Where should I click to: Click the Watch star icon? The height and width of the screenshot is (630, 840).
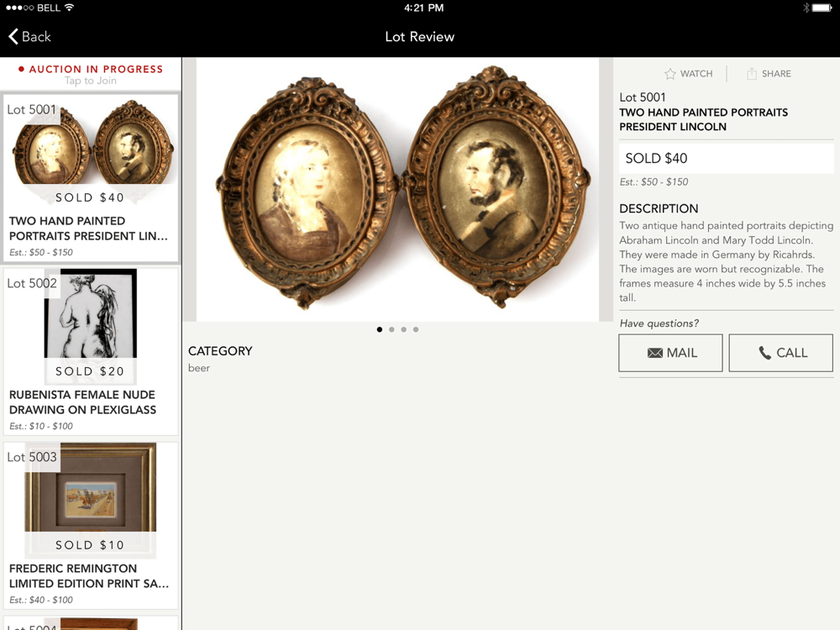click(670, 74)
